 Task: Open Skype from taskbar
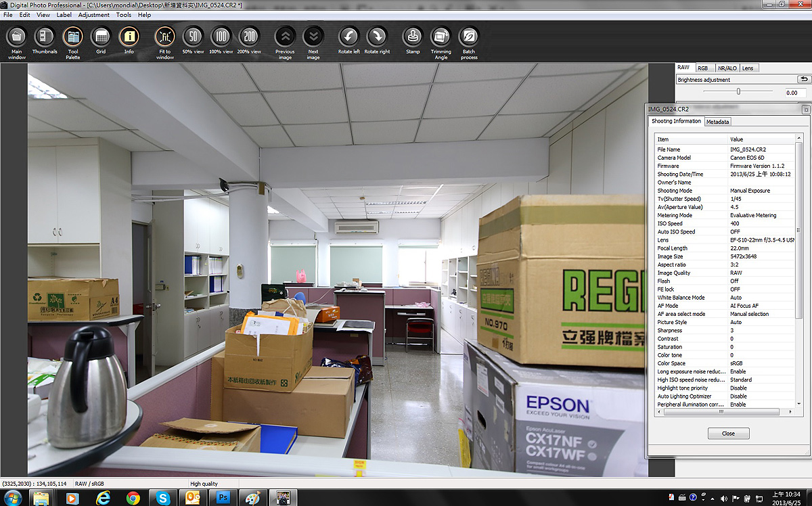click(x=163, y=499)
